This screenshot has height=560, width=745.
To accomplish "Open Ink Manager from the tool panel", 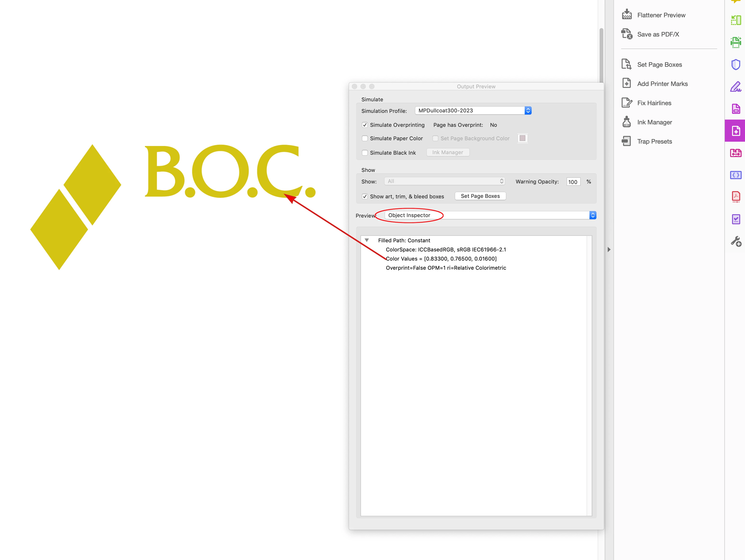I will (x=655, y=122).
